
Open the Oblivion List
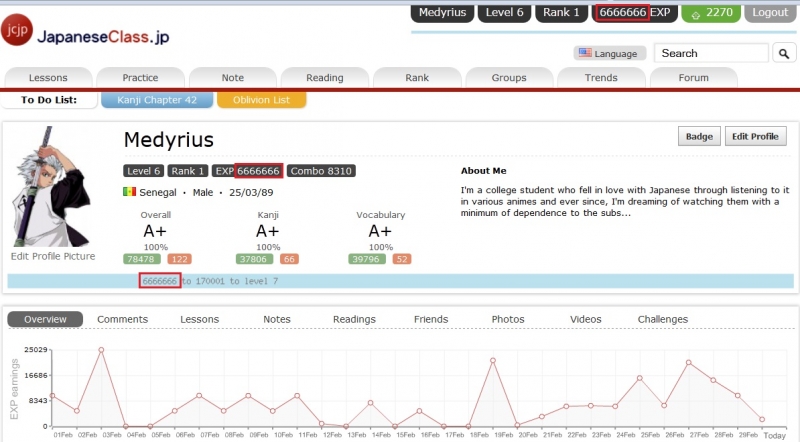pos(261,100)
